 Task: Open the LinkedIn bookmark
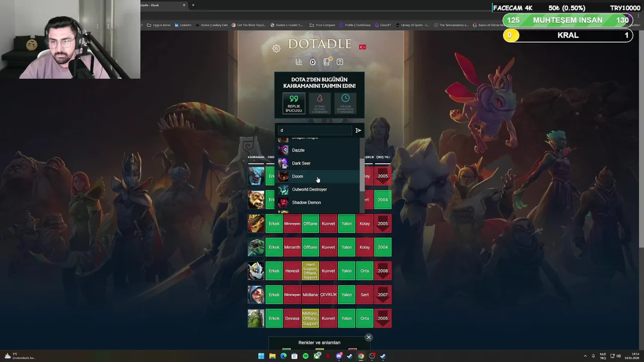point(183,25)
